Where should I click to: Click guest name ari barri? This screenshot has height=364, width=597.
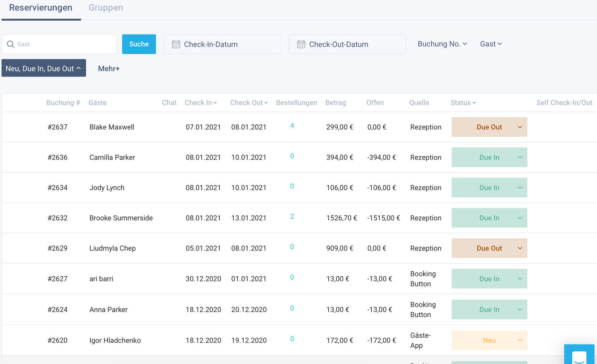tap(102, 279)
